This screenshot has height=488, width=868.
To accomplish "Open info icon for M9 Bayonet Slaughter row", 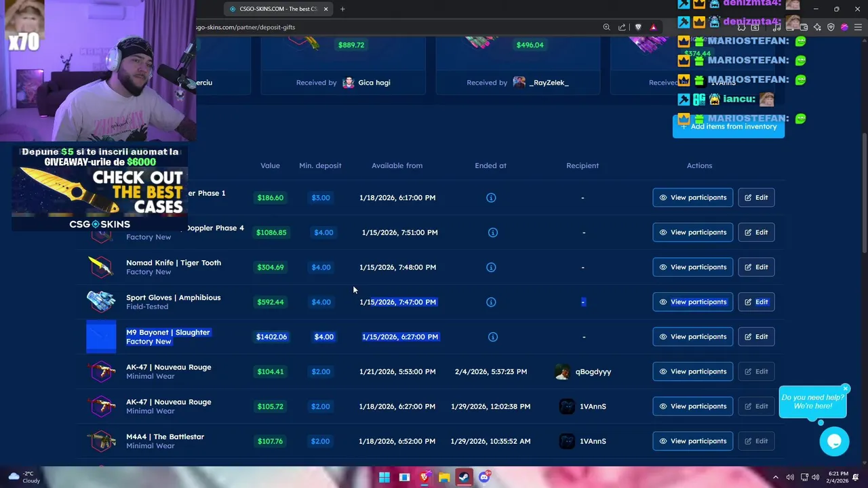I will 493,337.
